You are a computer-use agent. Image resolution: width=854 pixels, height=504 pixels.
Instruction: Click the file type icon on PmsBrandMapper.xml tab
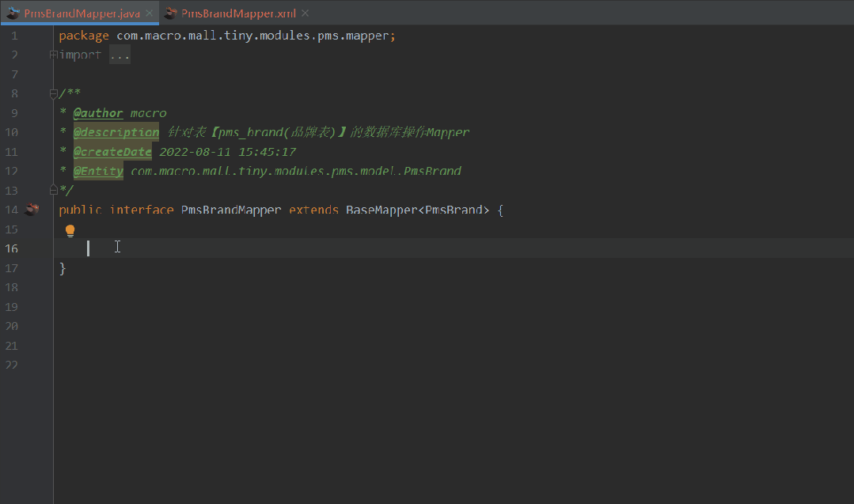point(171,13)
